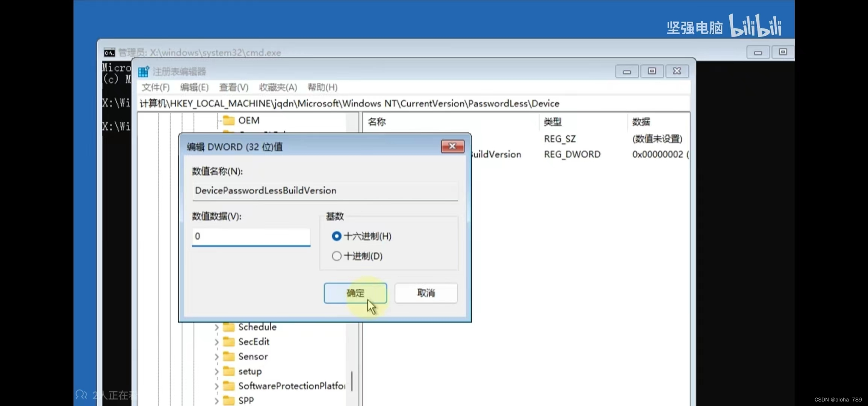
Task: Click the Registry Editor app icon
Action: tap(144, 71)
